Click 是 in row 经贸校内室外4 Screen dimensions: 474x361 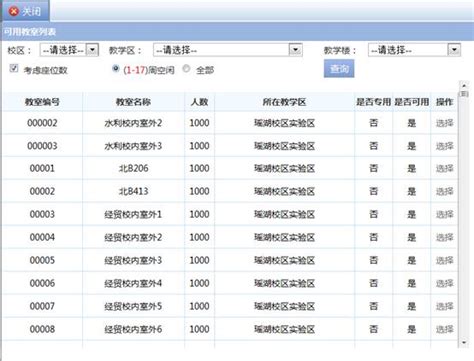pyautogui.click(x=412, y=283)
